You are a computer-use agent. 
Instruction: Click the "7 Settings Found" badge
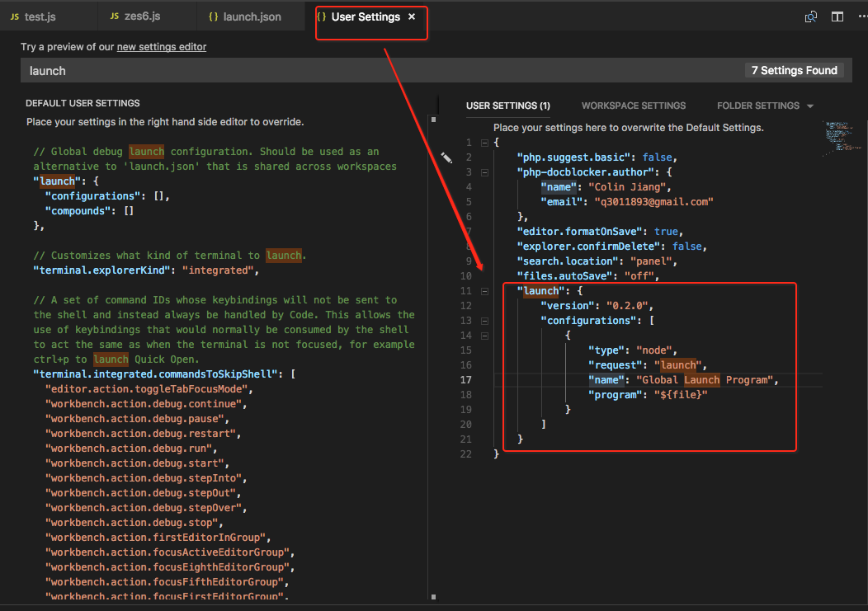point(794,71)
